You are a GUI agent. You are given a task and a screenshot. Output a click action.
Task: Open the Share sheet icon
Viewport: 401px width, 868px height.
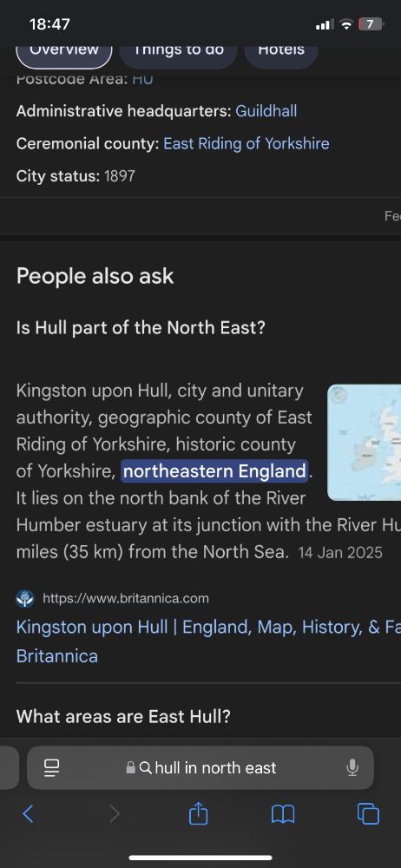pos(198,812)
